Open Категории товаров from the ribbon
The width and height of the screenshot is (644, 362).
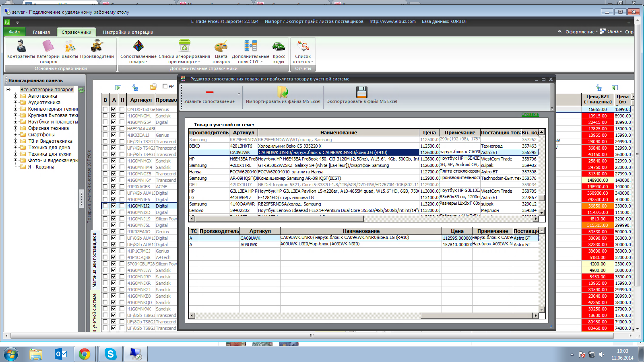click(x=48, y=46)
